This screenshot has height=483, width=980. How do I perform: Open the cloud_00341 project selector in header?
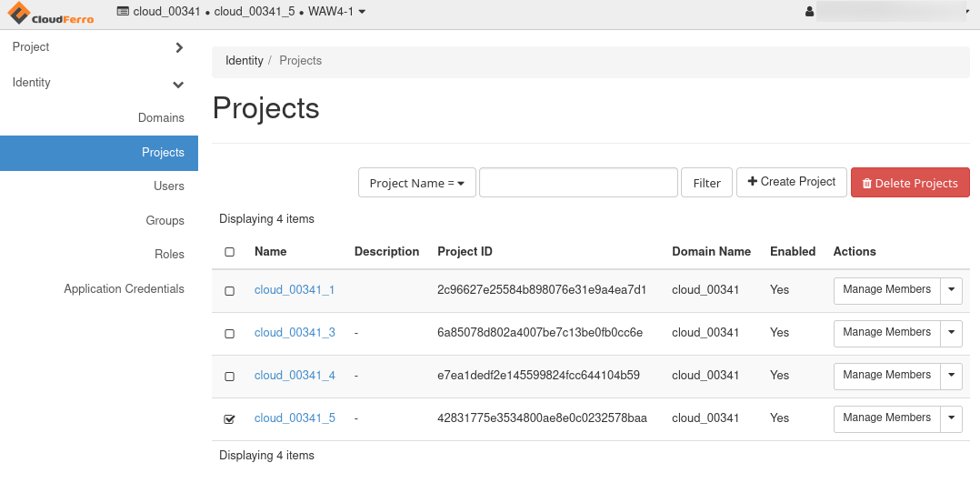click(x=242, y=12)
